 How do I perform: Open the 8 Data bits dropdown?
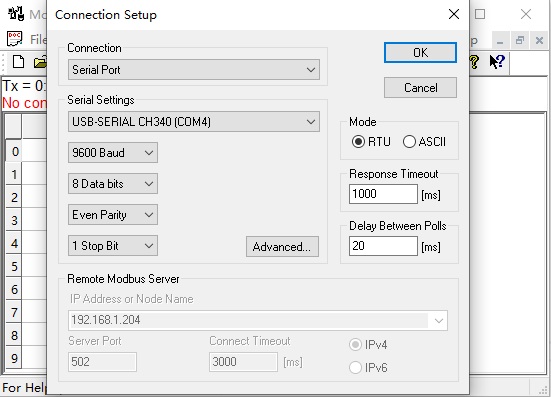click(x=113, y=183)
